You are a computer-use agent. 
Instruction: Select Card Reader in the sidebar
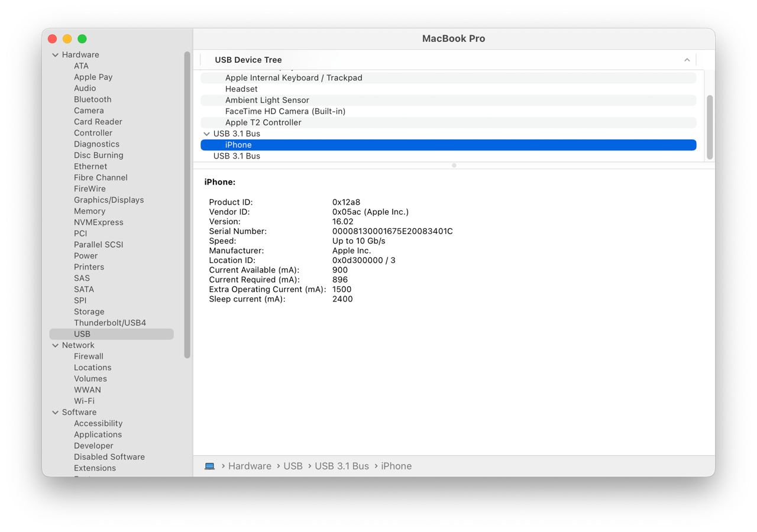[x=98, y=122]
